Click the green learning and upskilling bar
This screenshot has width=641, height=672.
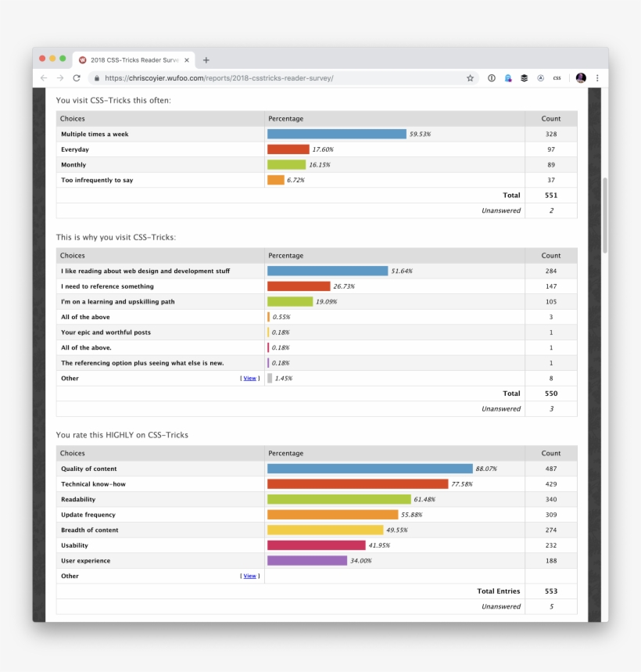(x=290, y=301)
